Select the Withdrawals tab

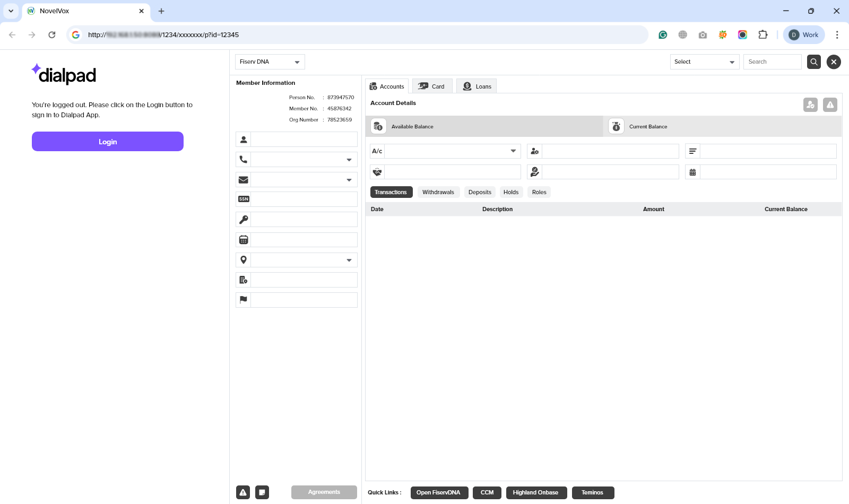[x=438, y=192]
